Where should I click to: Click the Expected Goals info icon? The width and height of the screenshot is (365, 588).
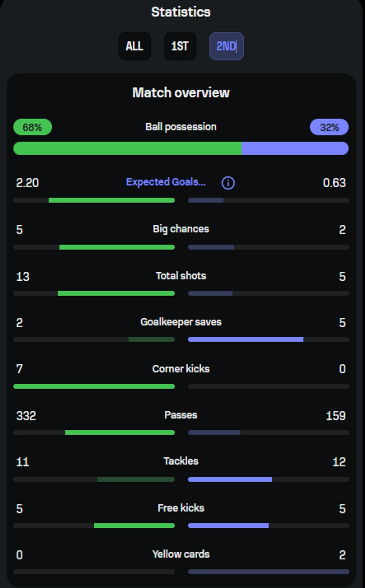[x=228, y=183]
